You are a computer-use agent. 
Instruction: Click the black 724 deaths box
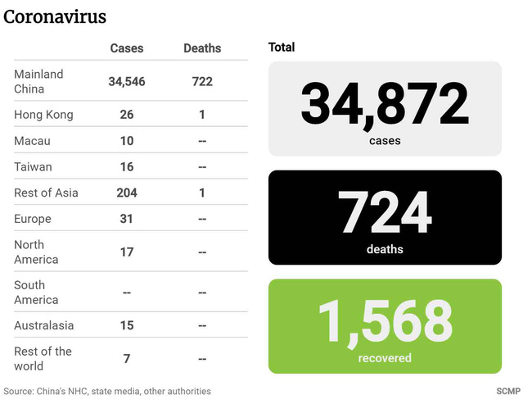(x=385, y=217)
